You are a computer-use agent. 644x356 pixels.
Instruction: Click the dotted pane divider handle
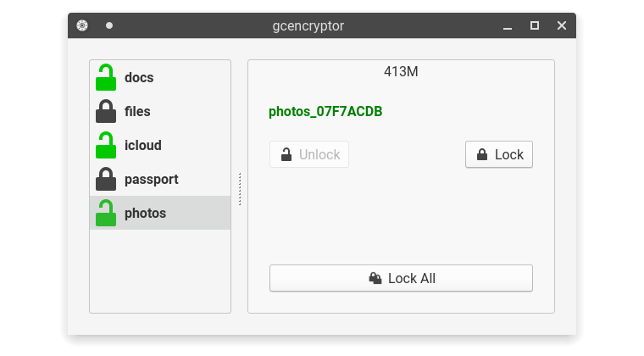tap(240, 189)
